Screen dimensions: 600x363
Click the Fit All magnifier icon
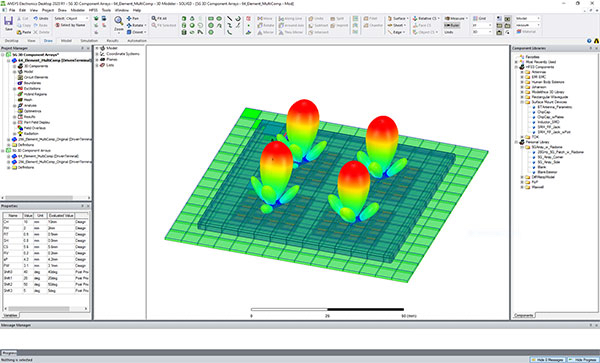(x=154, y=18)
